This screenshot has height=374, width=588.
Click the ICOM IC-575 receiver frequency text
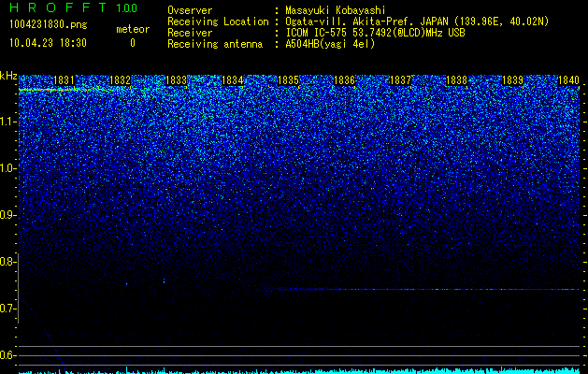375,33
